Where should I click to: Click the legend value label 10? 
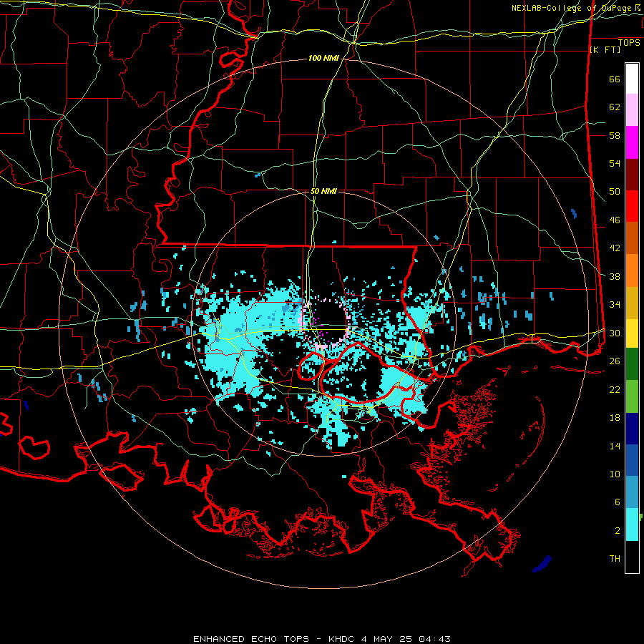[615, 474]
